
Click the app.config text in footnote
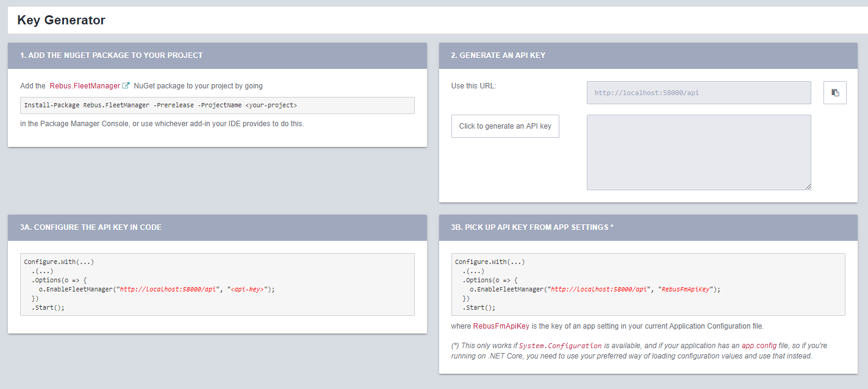759,346
